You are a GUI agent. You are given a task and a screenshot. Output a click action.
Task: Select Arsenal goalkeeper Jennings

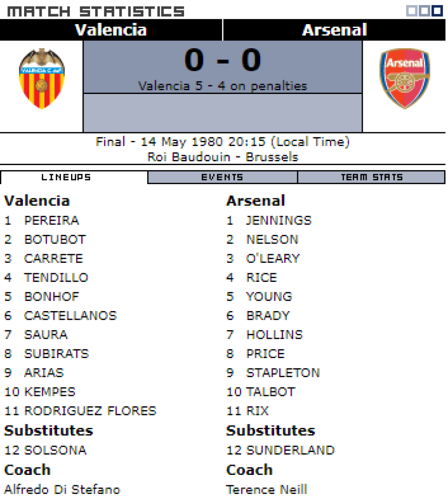point(278,220)
